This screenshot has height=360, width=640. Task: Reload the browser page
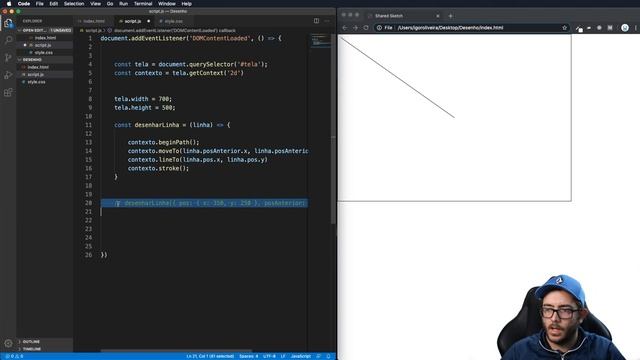(x=366, y=28)
